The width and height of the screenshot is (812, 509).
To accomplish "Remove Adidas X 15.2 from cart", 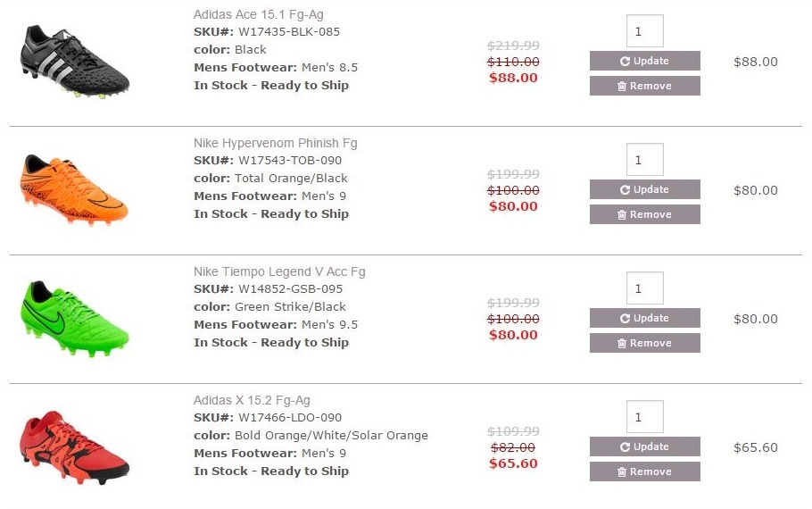I will click(x=644, y=471).
